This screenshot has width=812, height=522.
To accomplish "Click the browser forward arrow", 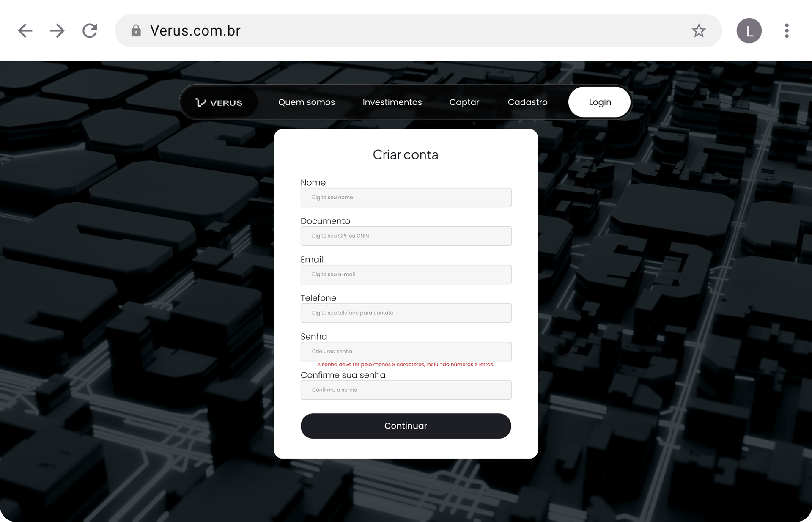I will coord(57,31).
